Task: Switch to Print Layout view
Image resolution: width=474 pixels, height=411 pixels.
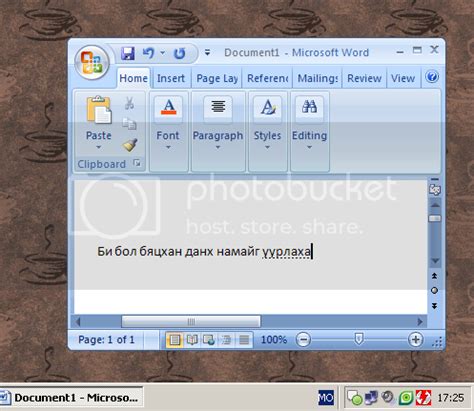Action: point(175,340)
